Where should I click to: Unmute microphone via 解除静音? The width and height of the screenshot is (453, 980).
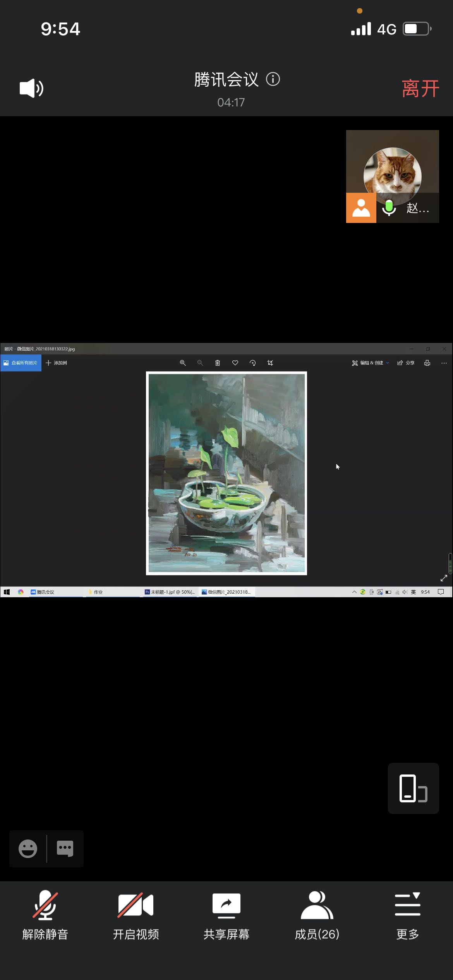tap(45, 915)
